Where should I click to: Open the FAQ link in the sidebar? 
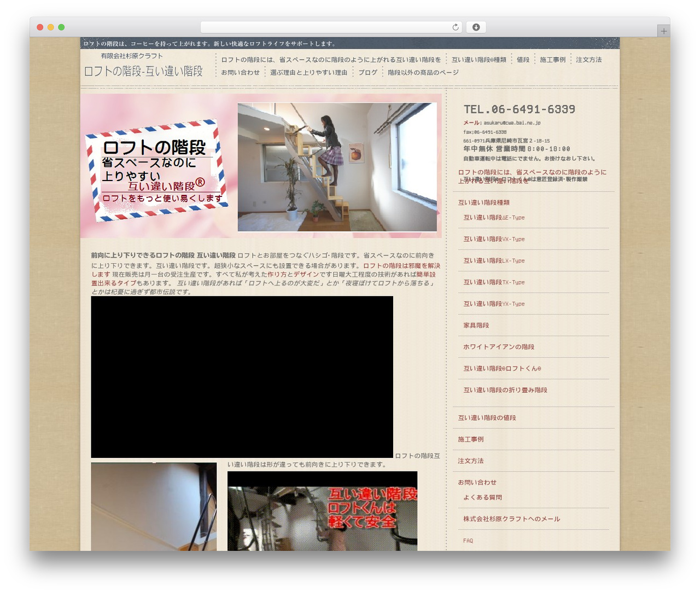tap(468, 540)
